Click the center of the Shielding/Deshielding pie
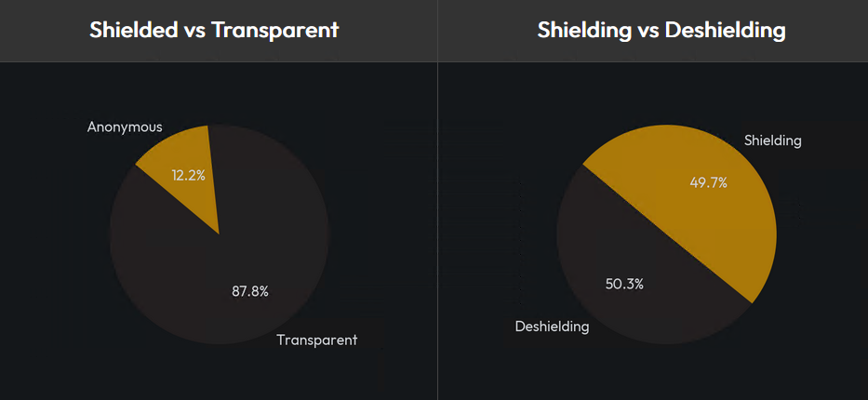Image resolution: width=868 pixels, height=400 pixels. coord(665,234)
